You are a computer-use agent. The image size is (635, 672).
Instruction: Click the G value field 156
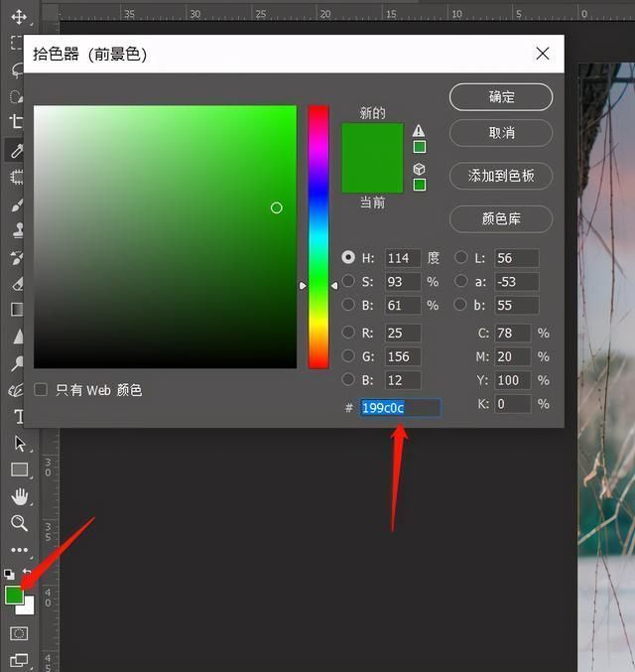click(x=403, y=356)
